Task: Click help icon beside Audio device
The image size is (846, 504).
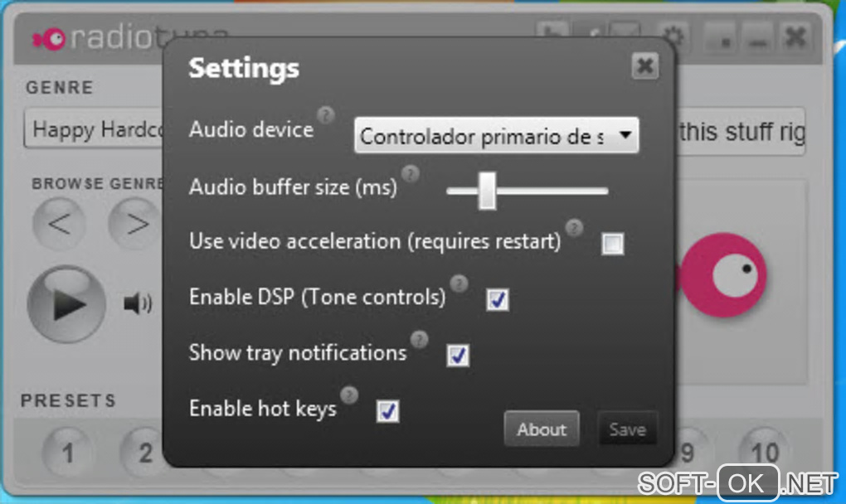Action: pos(325,115)
